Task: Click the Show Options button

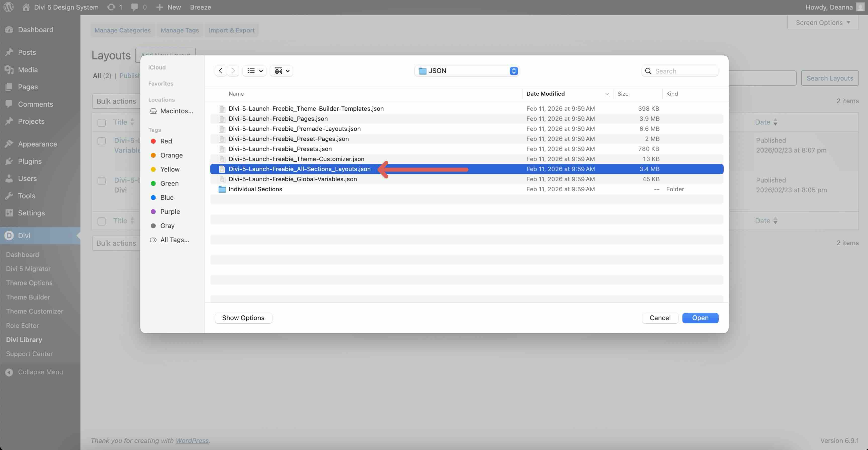Action: 243,318
